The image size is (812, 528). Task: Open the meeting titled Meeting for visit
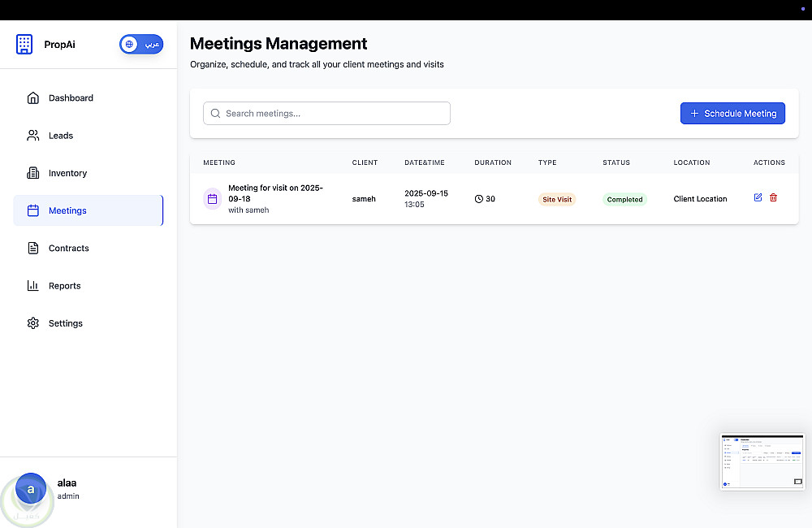pyautogui.click(x=275, y=193)
